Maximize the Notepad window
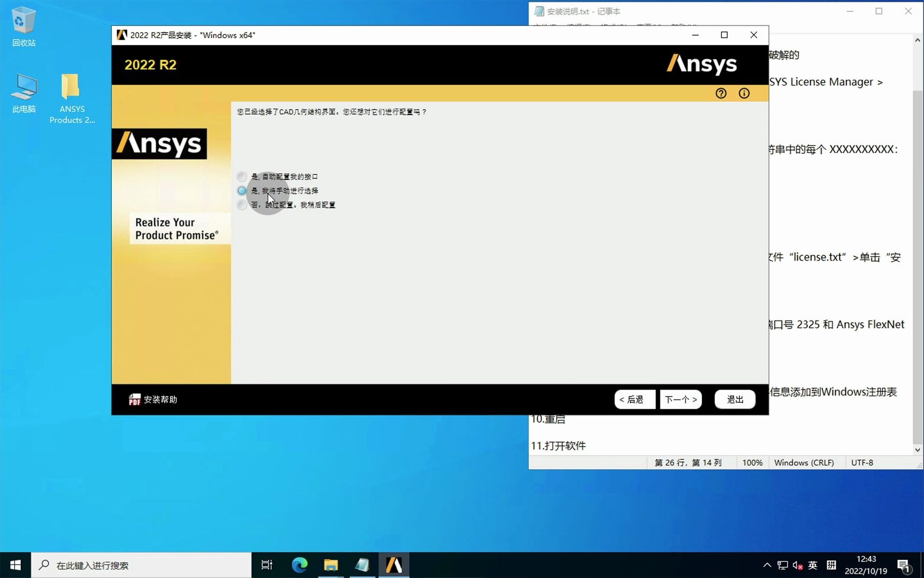This screenshot has height=578, width=924. pos(879,11)
